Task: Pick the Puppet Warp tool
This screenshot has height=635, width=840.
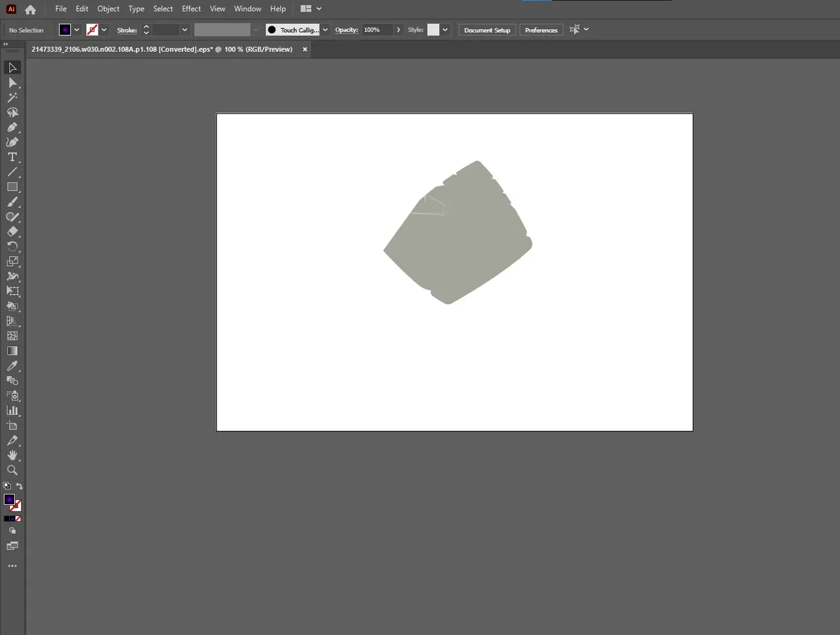Action: [12, 276]
